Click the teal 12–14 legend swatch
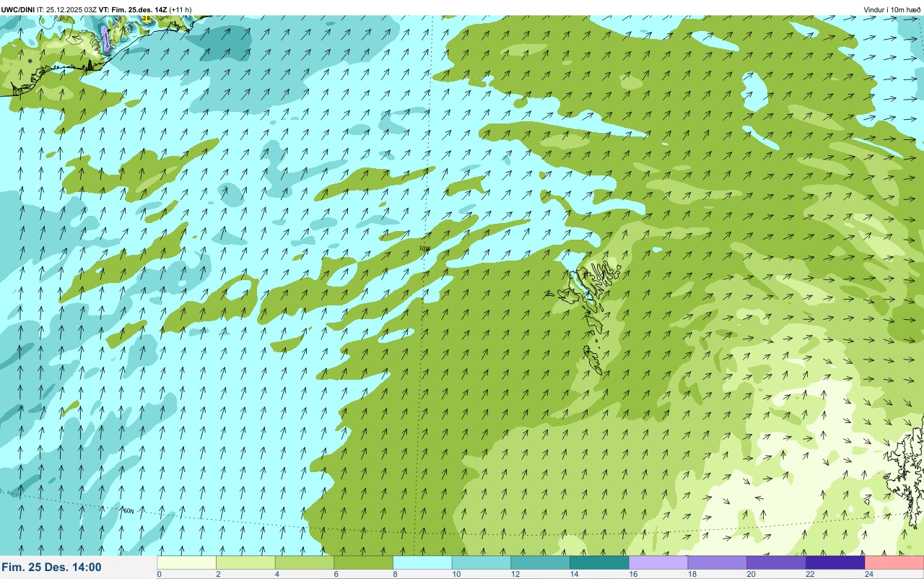 (541, 562)
